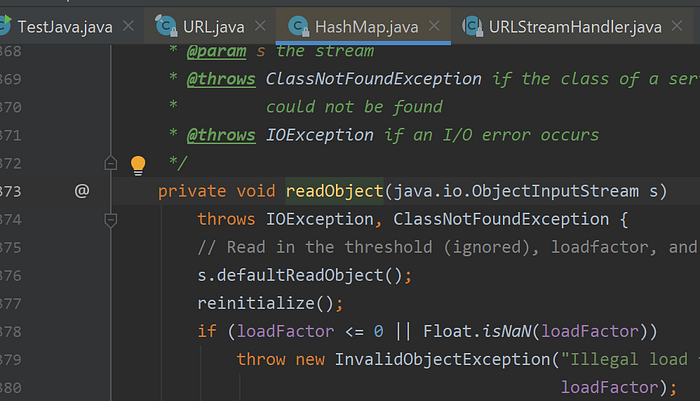This screenshot has width=700, height=401.
Task: Collapse the readObject method fold marker
Action: click(x=111, y=220)
